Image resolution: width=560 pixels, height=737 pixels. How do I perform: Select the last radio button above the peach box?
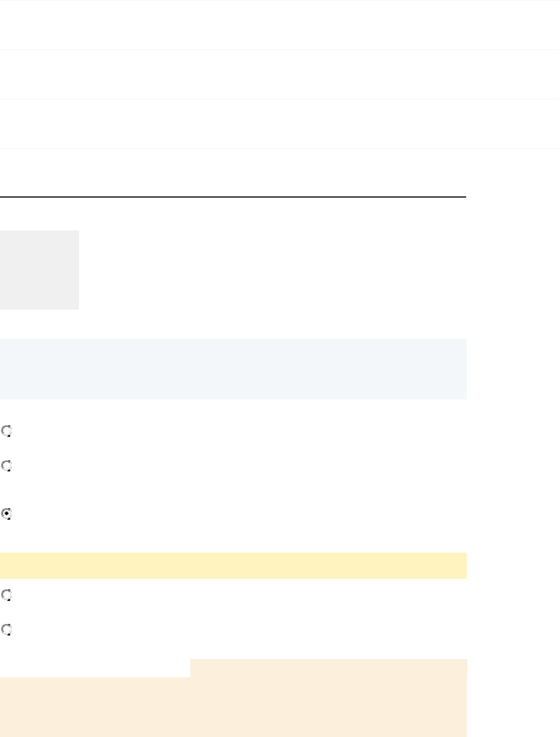[x=7, y=629]
